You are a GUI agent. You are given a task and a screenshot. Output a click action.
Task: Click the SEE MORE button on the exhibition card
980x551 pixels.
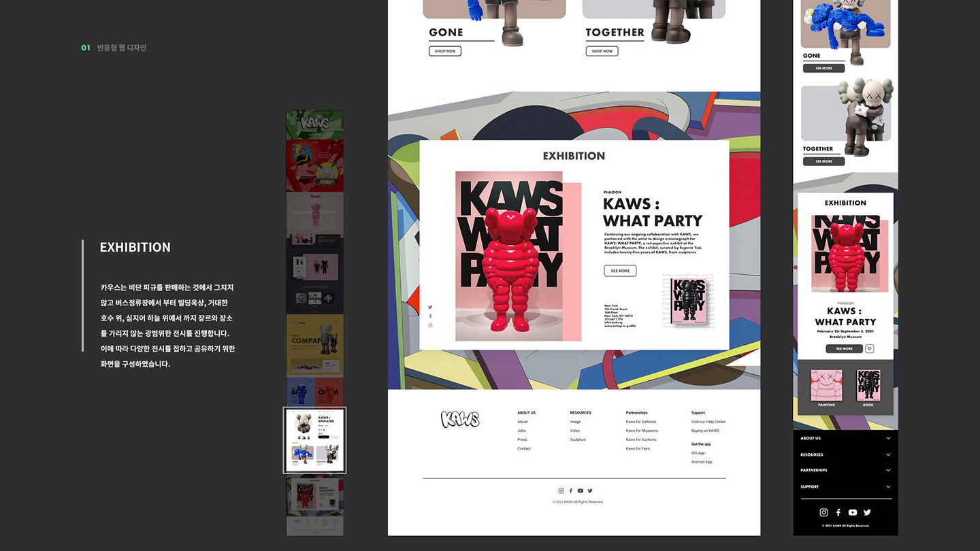coord(619,270)
